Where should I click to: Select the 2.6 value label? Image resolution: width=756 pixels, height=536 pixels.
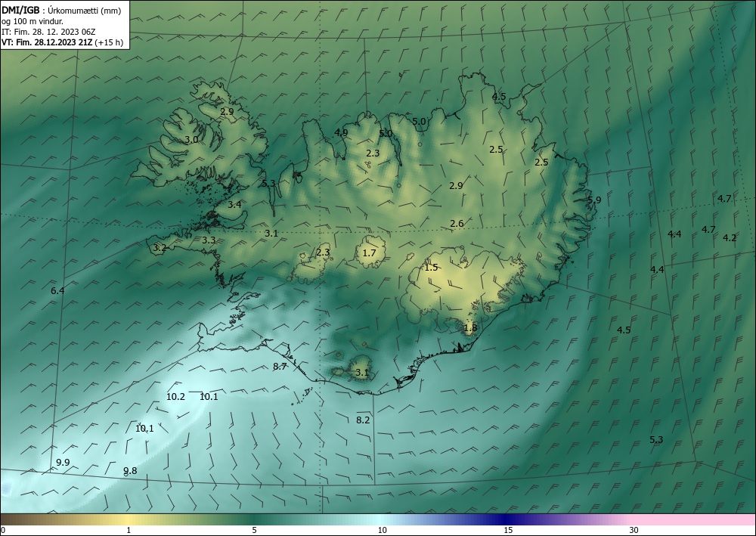457,224
